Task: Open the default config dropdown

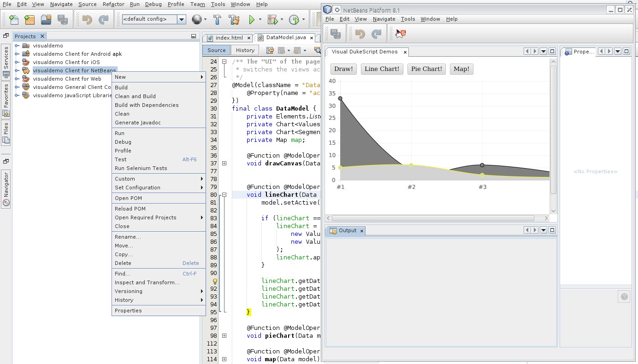Action: [x=182, y=19]
